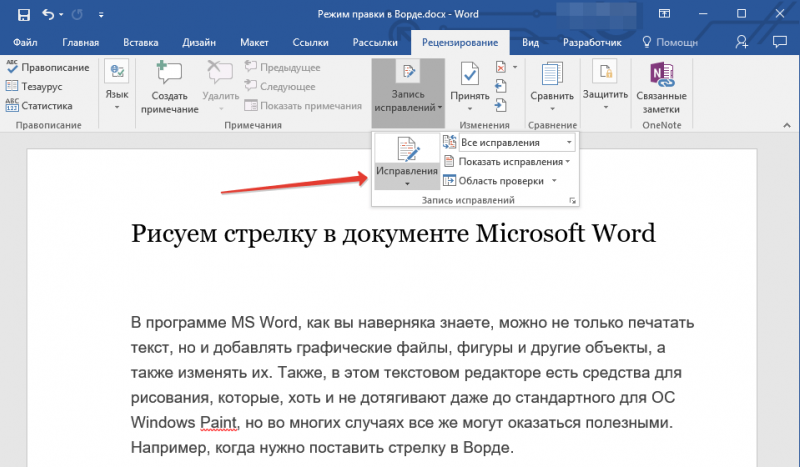Open the Сравнить dropdown arrow
This screenshot has height=467, width=800.
(x=552, y=108)
